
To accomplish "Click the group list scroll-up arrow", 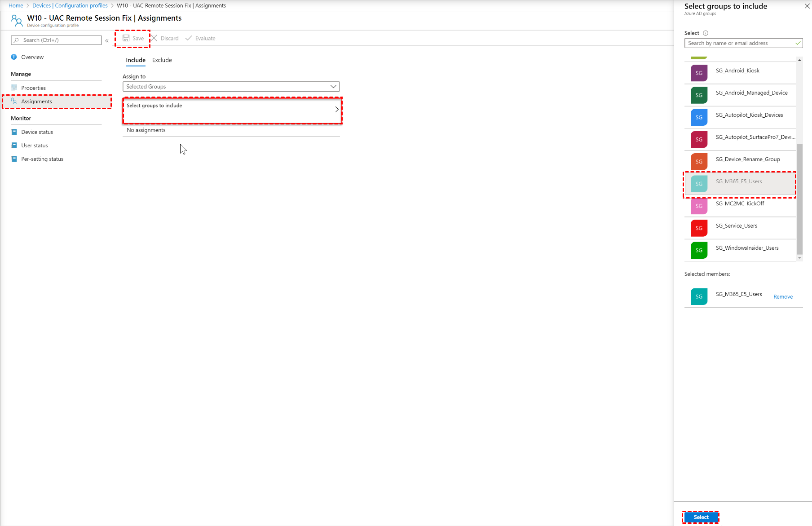I will 799,60.
